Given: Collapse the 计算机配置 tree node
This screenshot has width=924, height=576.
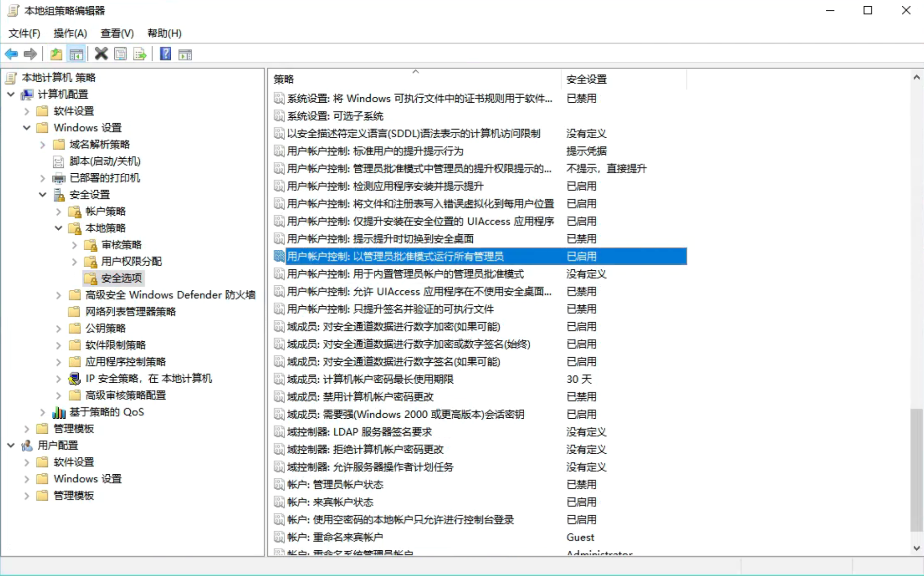Looking at the screenshot, I should pos(11,94).
